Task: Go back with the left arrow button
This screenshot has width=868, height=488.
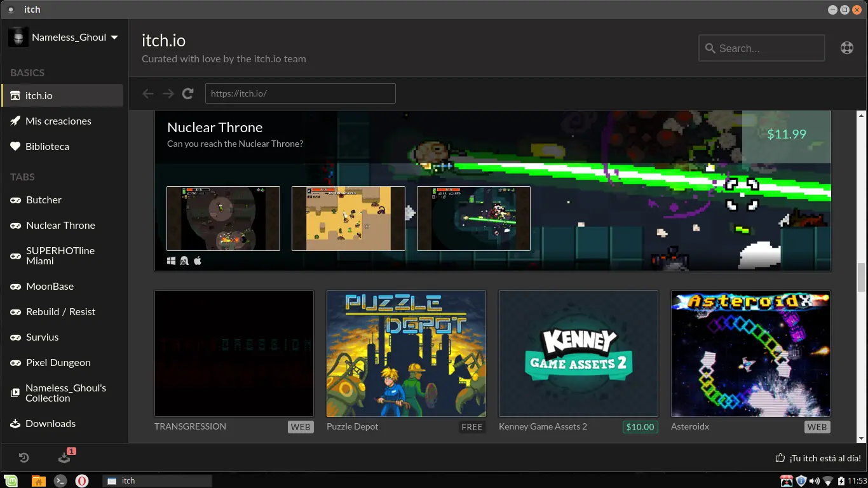Action: 148,93
